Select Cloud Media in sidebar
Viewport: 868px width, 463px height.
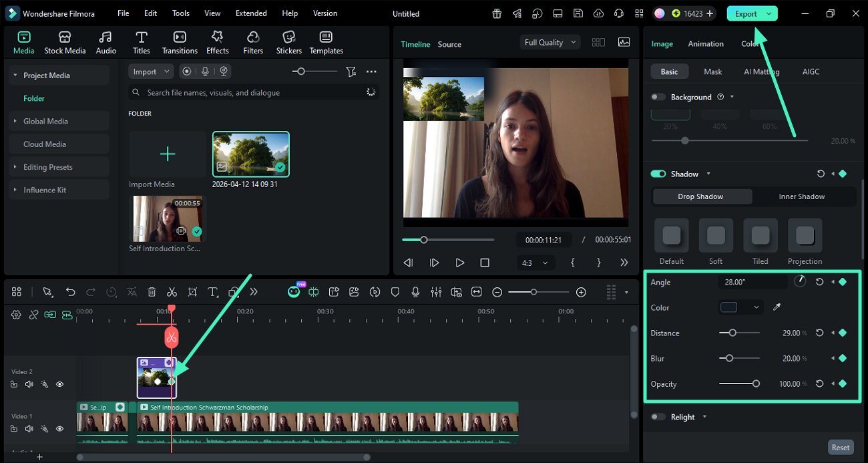[x=44, y=144]
